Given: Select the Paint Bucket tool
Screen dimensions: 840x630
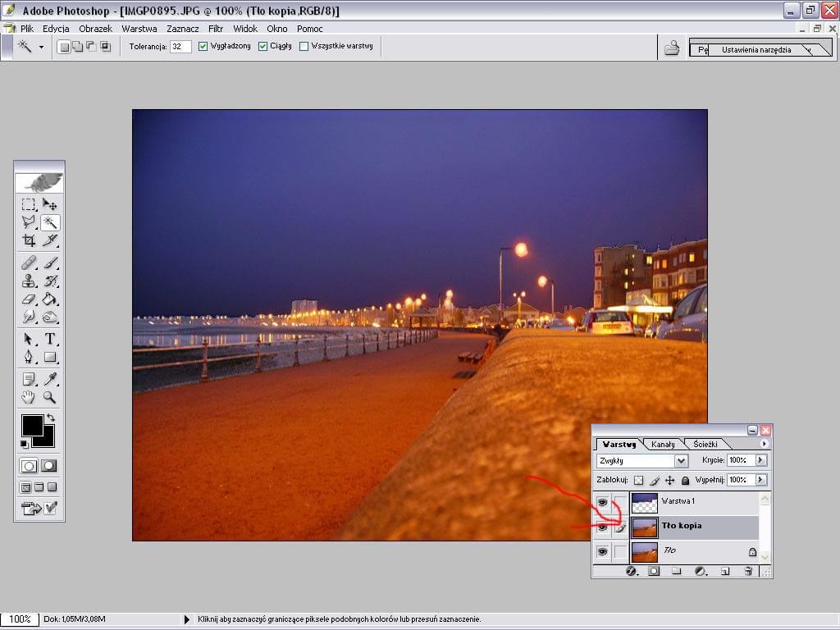Looking at the screenshot, I should coord(50,299).
